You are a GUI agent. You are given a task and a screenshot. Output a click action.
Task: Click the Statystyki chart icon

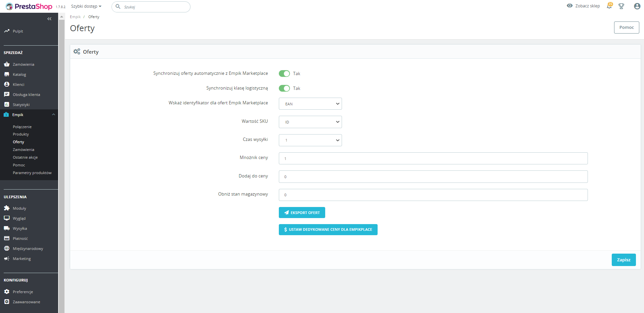[x=7, y=104]
